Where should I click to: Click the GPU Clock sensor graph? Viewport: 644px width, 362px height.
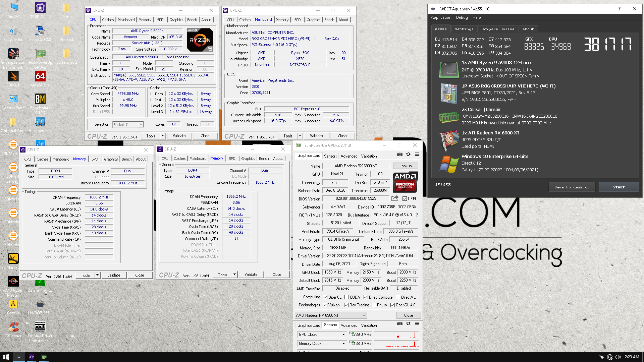click(x=396, y=335)
